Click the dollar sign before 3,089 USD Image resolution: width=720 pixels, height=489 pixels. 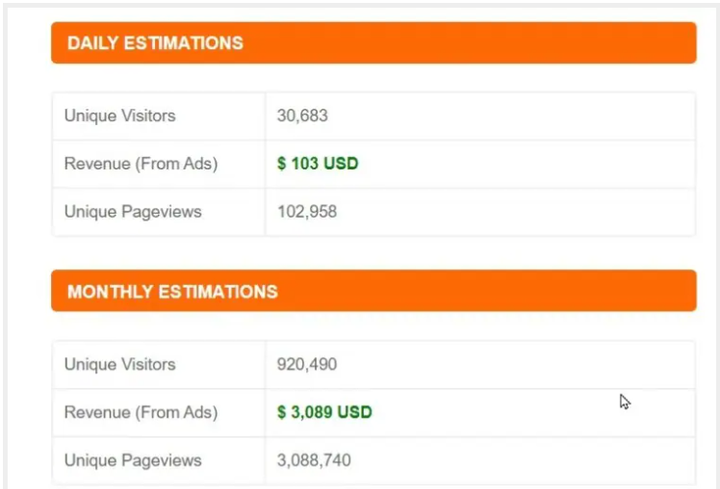click(281, 412)
